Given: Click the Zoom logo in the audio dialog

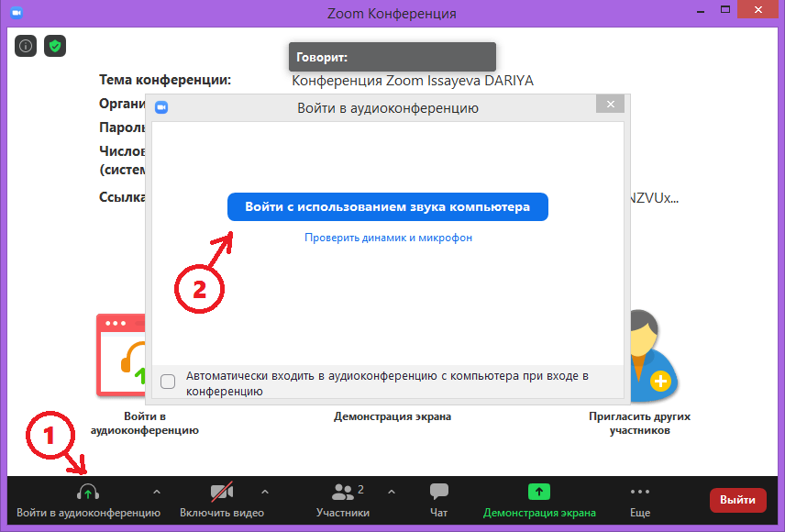Looking at the screenshot, I should click(x=161, y=107).
